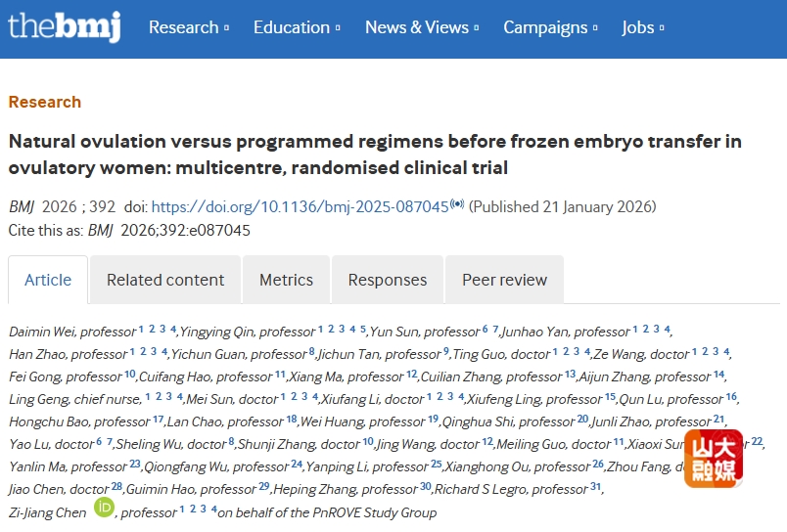Click the ORCID icon beside Zi-Jiang Chen
The width and height of the screenshot is (787, 532).
tap(104, 508)
